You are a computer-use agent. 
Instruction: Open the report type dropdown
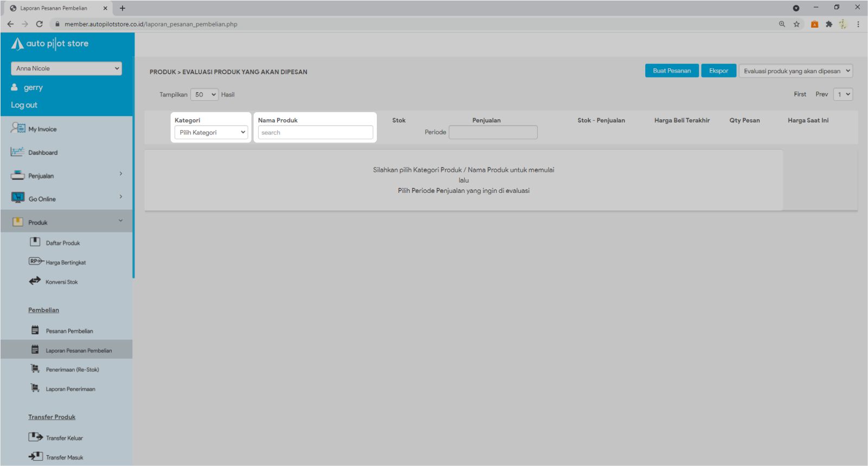(795, 71)
